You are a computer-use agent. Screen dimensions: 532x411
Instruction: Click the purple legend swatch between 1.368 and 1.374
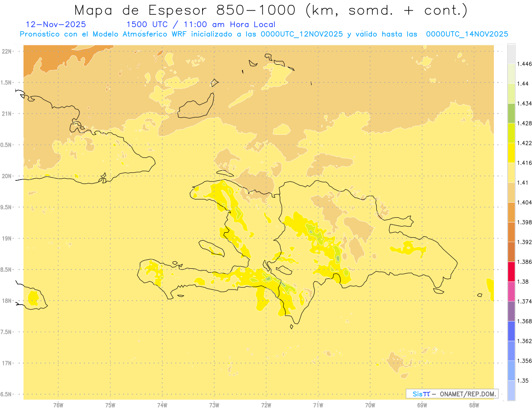[x=511, y=311]
